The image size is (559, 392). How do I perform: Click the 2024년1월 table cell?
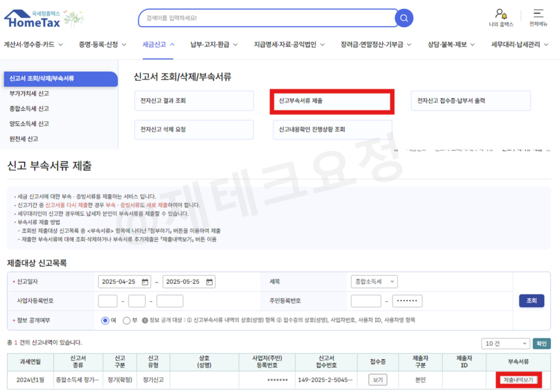tap(31, 380)
